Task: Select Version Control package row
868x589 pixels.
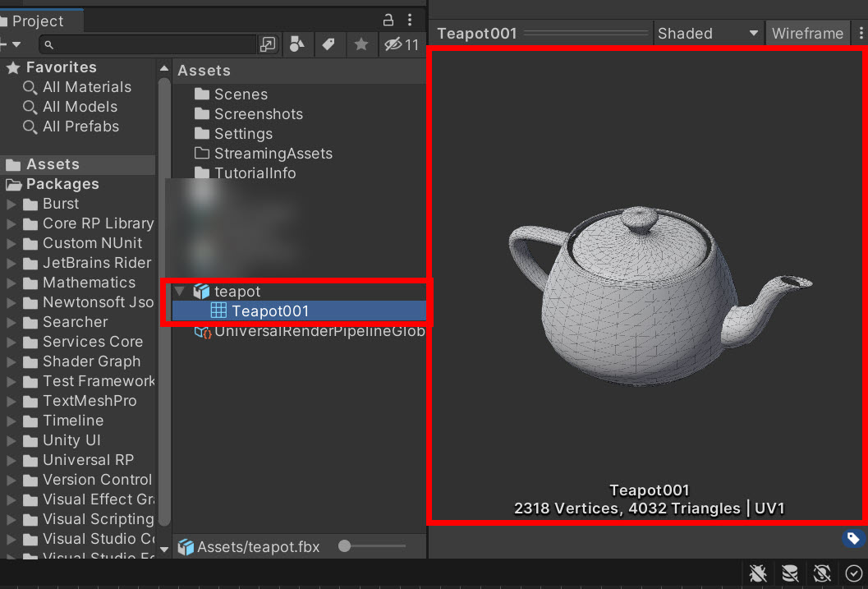Action: pos(77,480)
